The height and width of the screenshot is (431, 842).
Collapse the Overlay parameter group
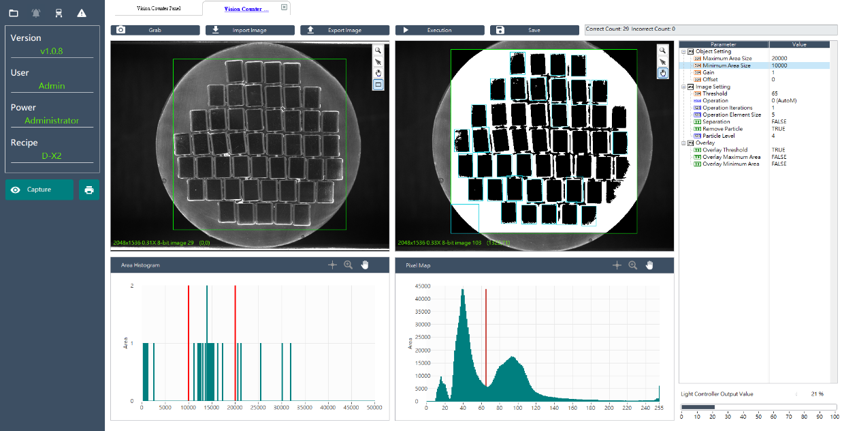click(684, 143)
